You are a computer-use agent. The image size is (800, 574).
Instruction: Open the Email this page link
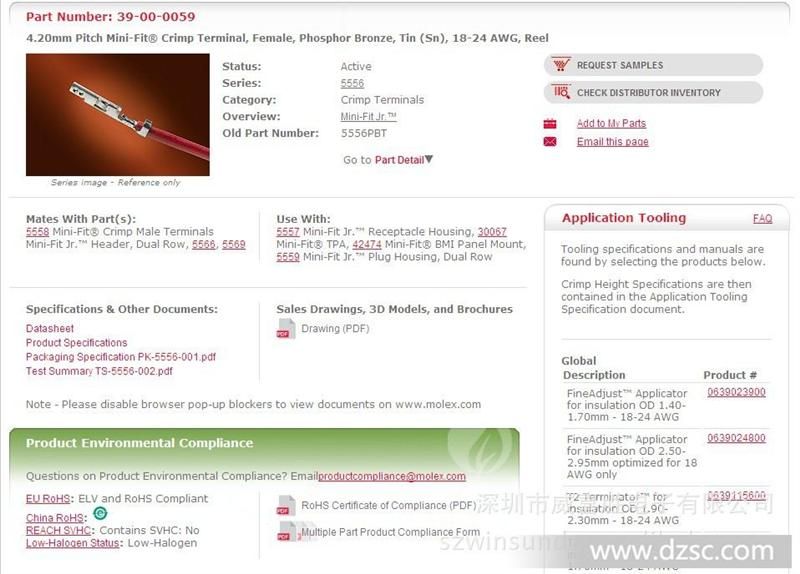(x=613, y=142)
